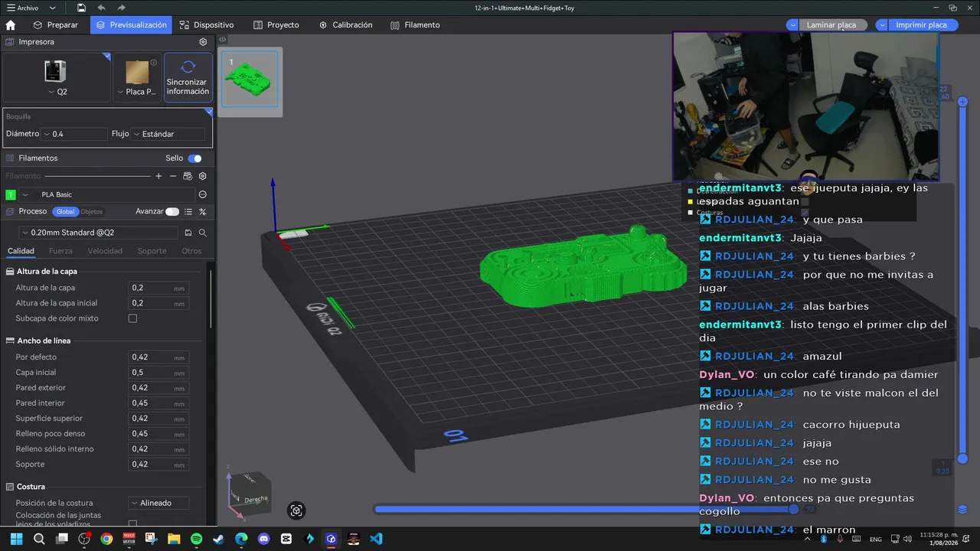The height and width of the screenshot is (551, 980).
Task: Open filament settings gear icon
Action: tap(202, 176)
